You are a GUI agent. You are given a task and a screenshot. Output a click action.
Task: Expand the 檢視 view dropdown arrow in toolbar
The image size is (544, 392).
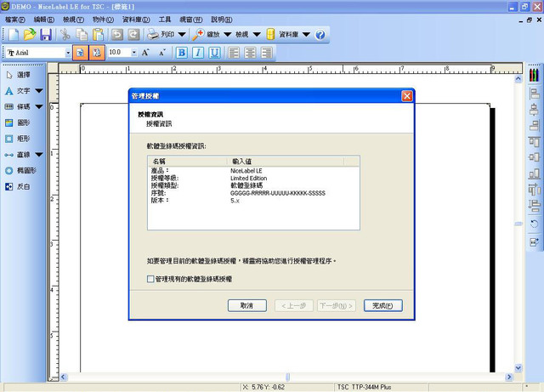point(257,34)
